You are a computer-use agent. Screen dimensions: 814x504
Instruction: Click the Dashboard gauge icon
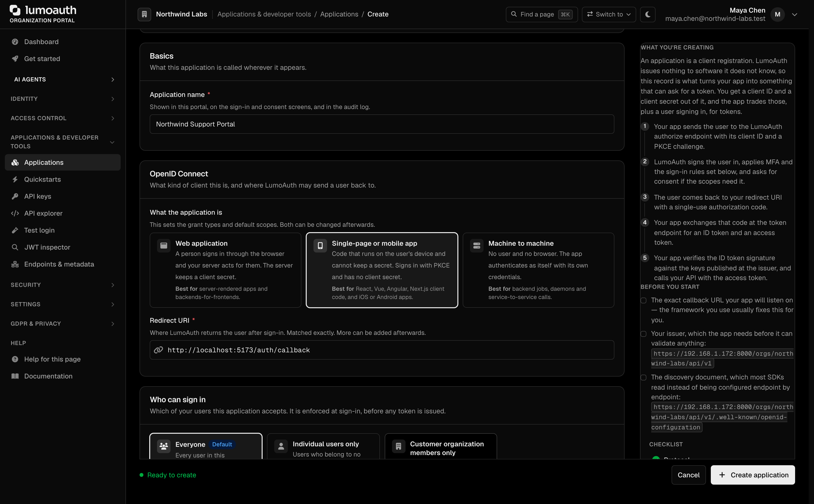[15, 42]
